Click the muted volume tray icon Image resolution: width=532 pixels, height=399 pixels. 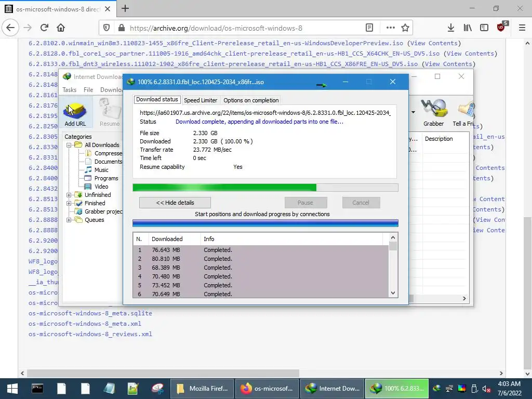pos(486,389)
